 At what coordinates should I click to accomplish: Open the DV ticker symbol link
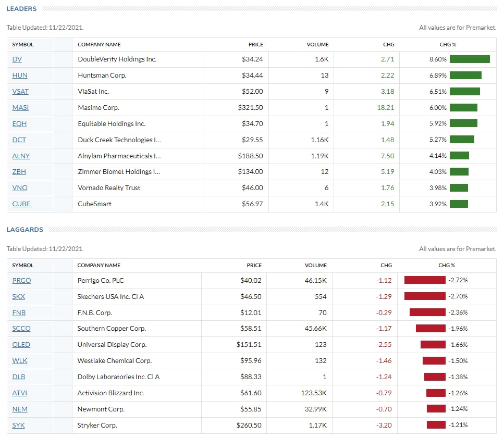[x=17, y=59]
